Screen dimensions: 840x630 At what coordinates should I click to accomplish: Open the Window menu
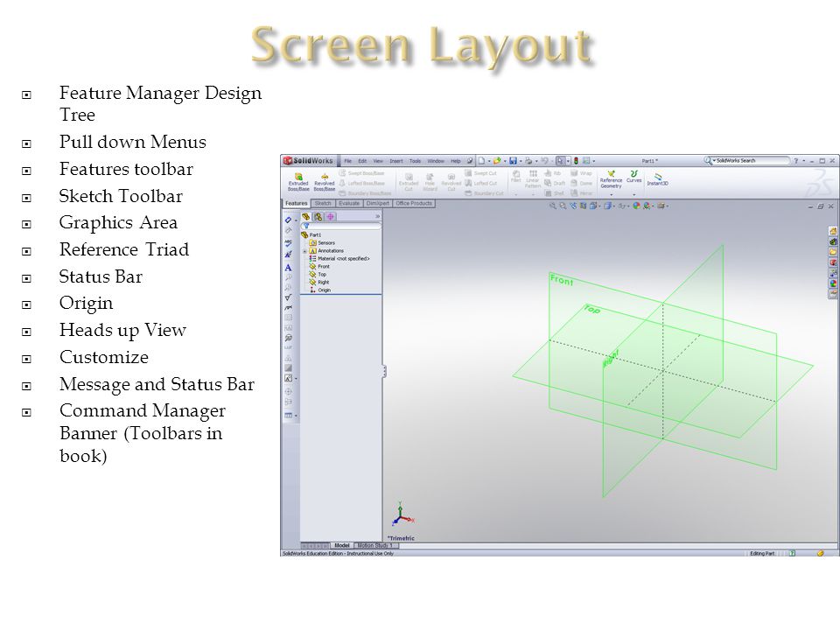tap(436, 161)
